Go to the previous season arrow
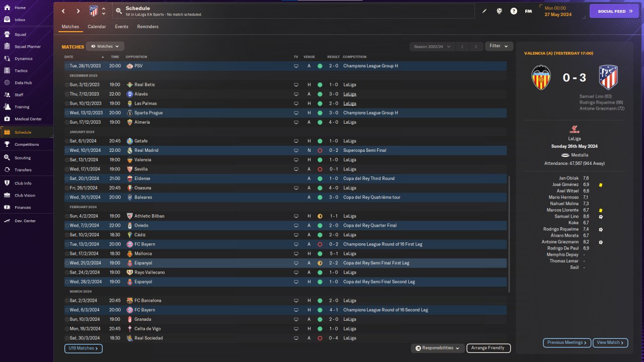 coord(462,46)
